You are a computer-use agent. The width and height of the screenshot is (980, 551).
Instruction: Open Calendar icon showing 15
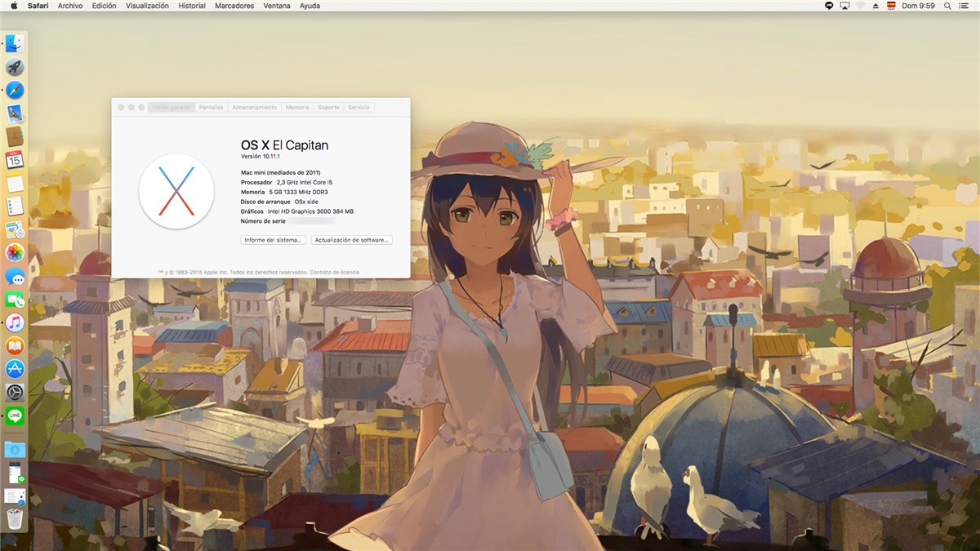coord(15,160)
